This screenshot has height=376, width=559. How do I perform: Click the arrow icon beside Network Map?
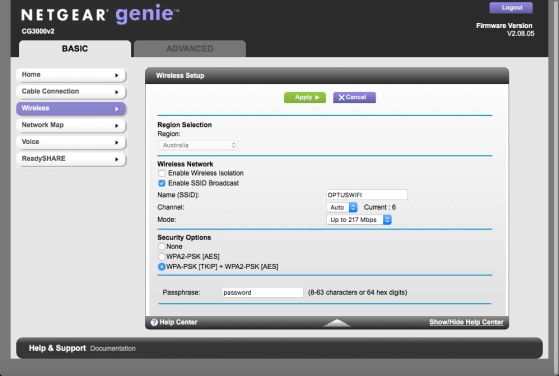[117, 125]
